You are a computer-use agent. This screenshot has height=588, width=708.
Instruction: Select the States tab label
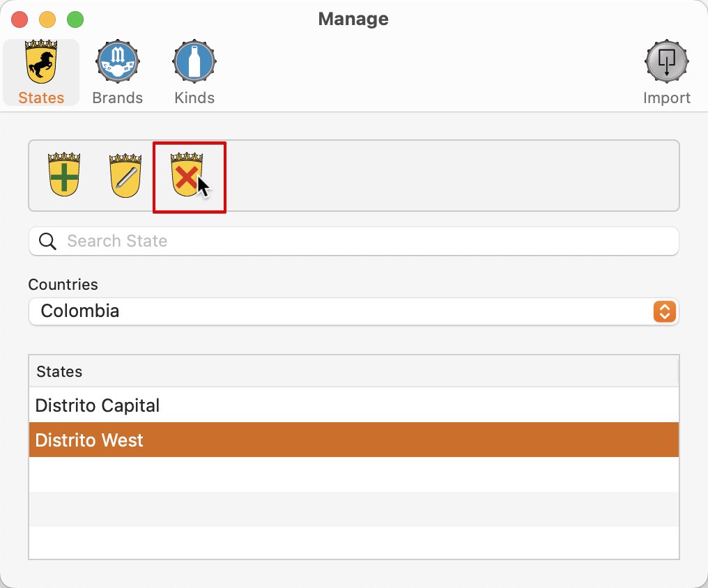[x=41, y=98]
